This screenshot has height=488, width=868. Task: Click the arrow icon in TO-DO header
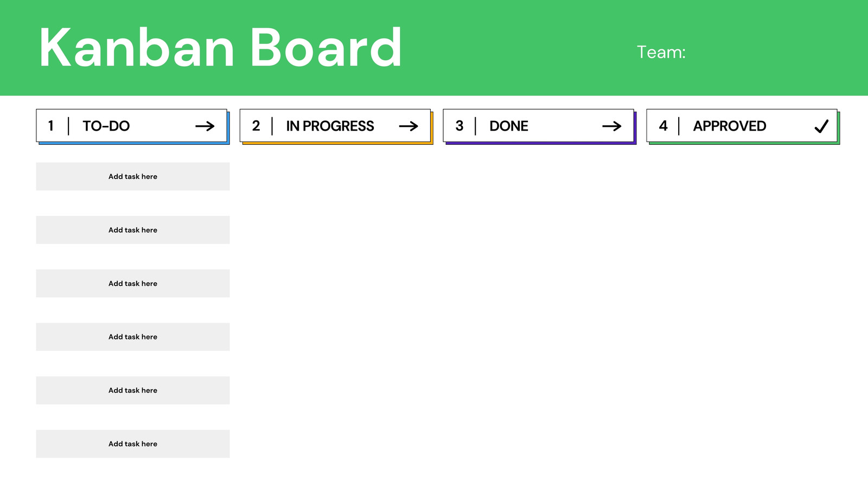tap(205, 126)
